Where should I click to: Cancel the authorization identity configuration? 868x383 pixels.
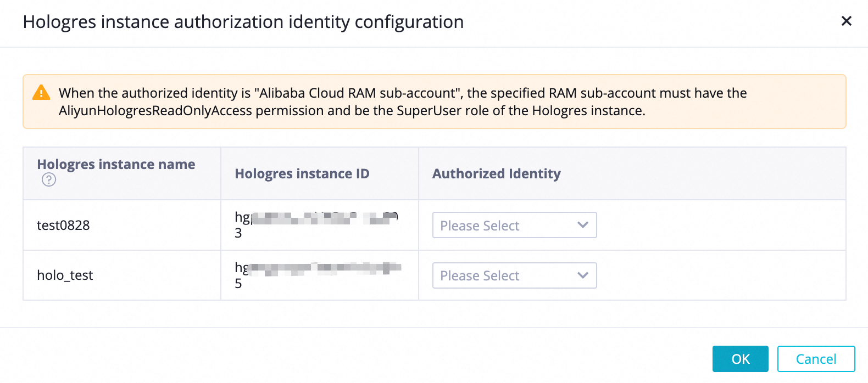(816, 359)
